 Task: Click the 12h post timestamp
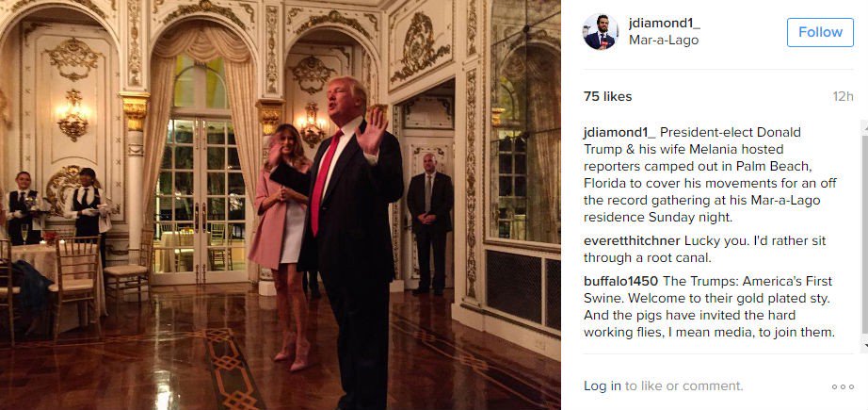[844, 96]
